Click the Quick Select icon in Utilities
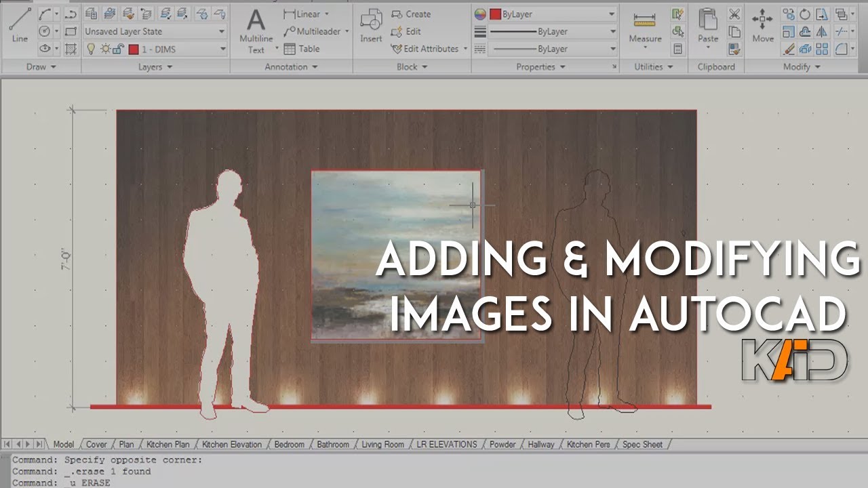 677,14
